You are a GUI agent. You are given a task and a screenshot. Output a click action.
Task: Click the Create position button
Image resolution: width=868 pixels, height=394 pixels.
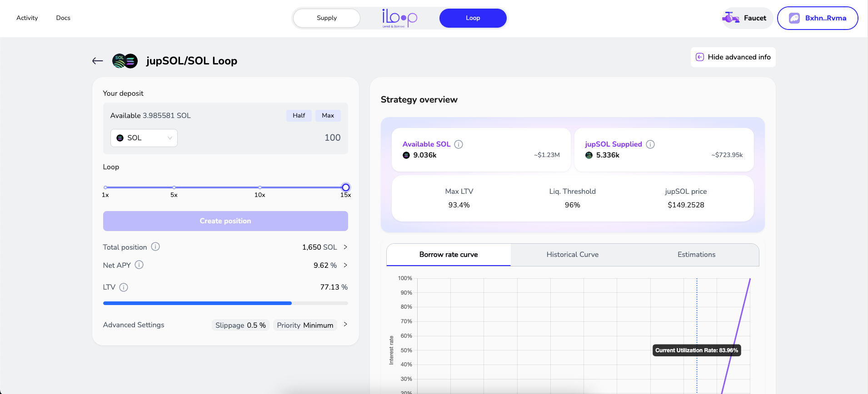(225, 221)
